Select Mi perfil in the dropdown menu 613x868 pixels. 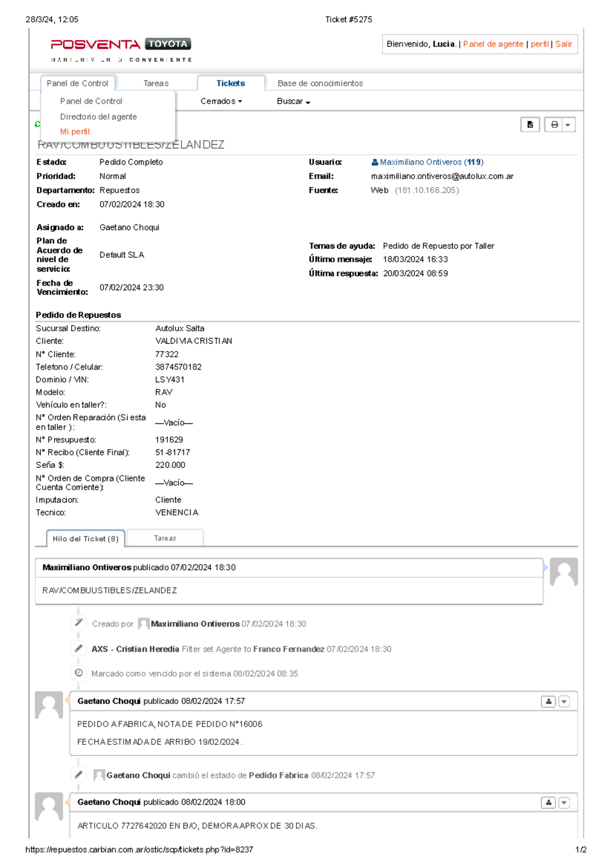[75, 131]
